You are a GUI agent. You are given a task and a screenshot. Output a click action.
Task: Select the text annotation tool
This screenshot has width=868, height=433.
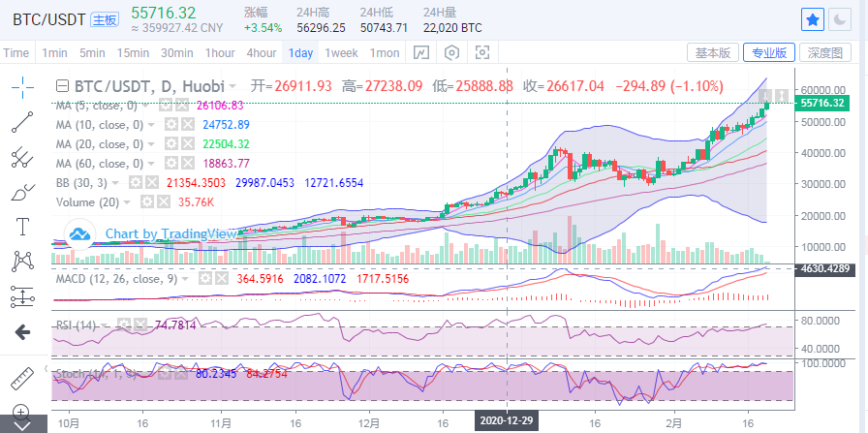(22, 227)
